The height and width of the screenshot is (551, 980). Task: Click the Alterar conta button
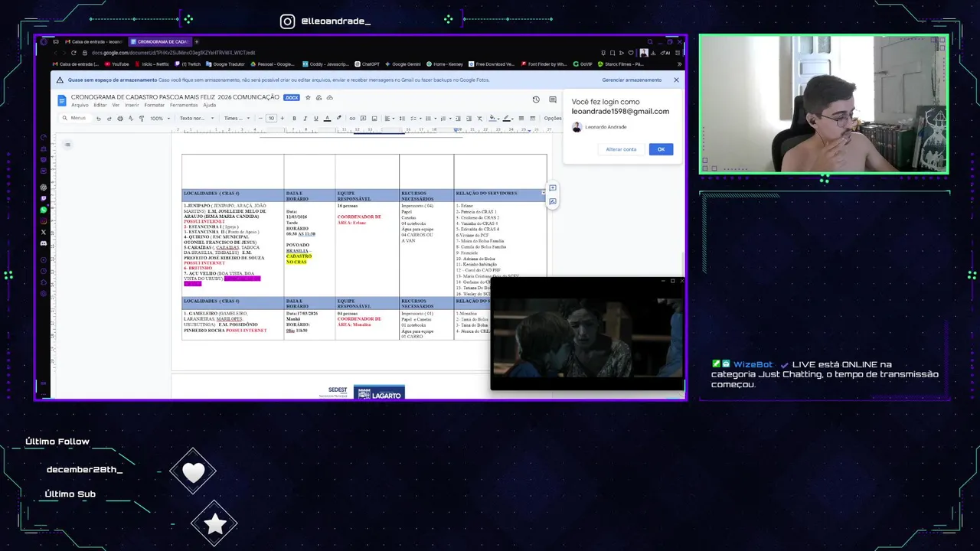tap(621, 149)
